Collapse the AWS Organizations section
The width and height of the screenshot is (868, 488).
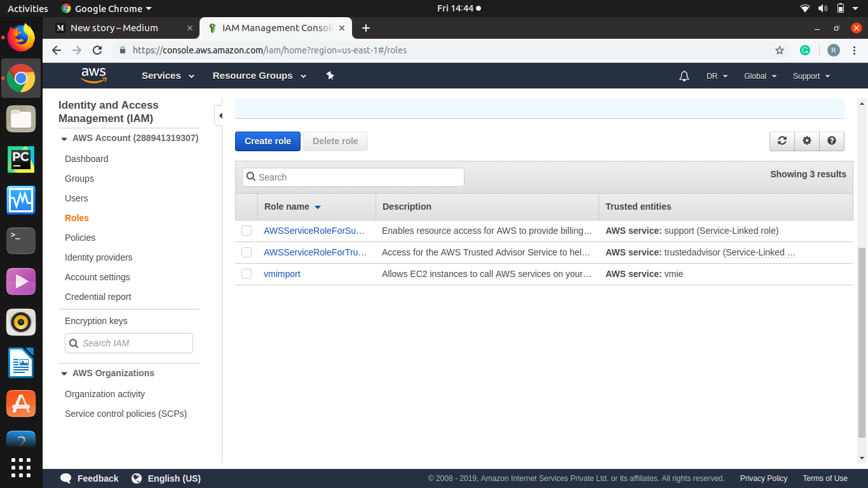click(64, 374)
